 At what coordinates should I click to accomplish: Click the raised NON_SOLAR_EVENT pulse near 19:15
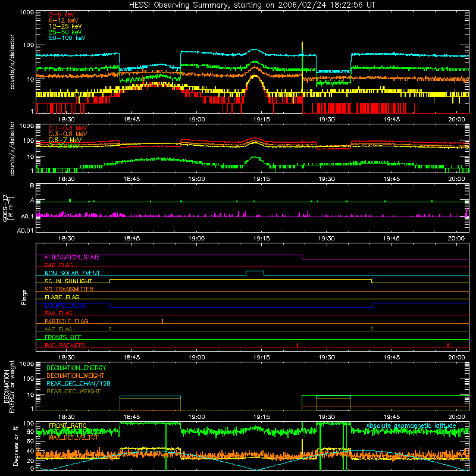point(255,273)
